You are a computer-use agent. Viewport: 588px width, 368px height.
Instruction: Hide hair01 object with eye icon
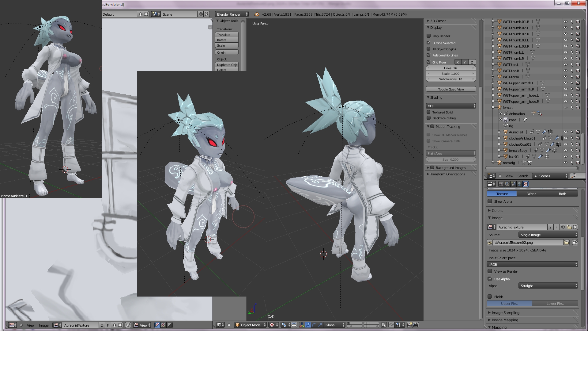[x=565, y=156]
